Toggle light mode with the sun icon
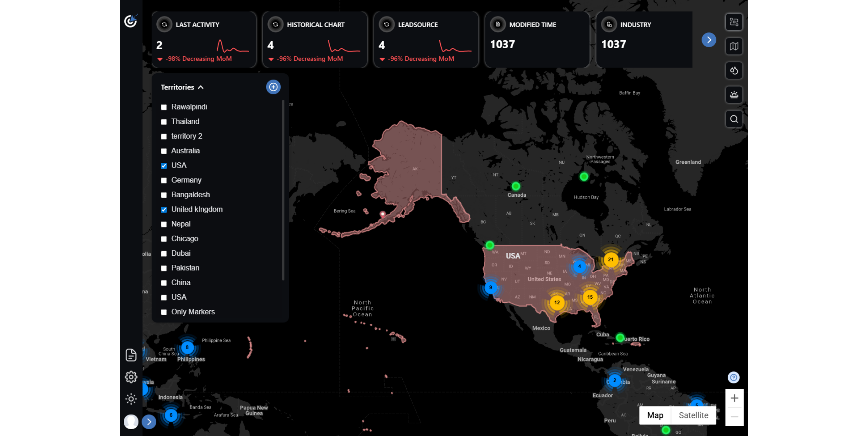 [x=131, y=399]
